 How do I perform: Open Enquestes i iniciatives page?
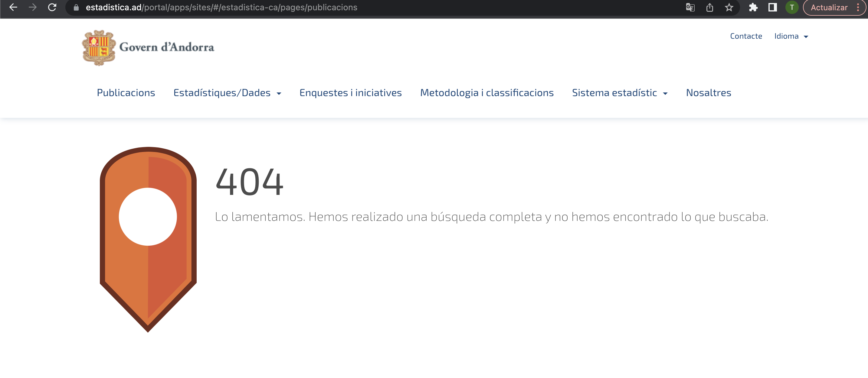coord(350,92)
